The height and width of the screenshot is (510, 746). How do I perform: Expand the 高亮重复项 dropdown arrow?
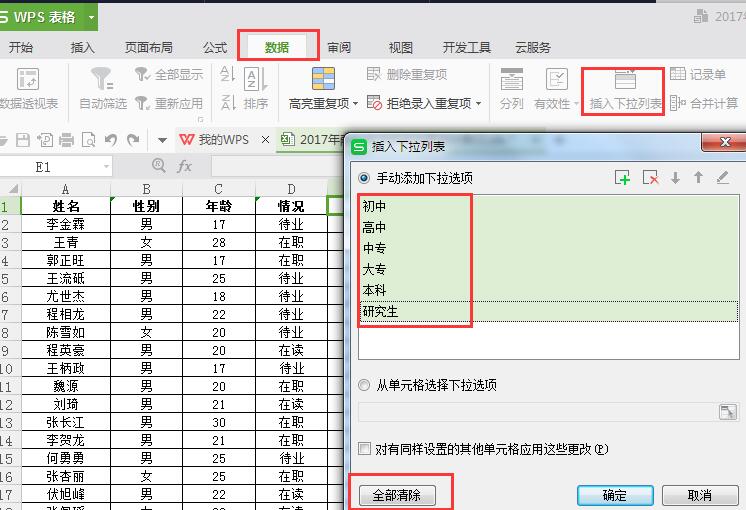tap(355, 103)
